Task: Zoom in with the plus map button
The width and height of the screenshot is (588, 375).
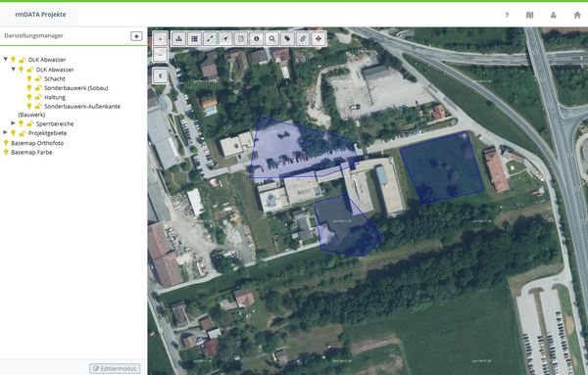Action: (x=160, y=38)
